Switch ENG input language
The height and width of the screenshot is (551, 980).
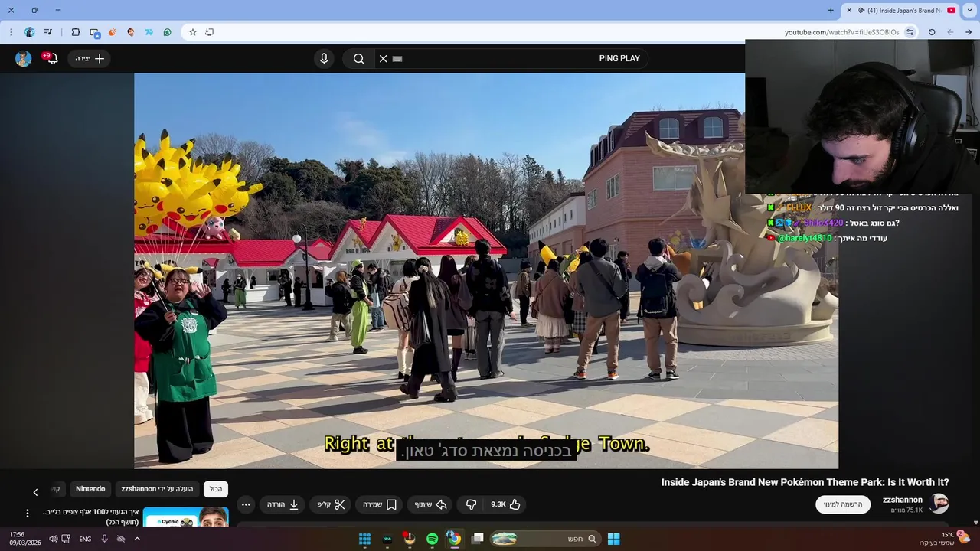(85, 539)
